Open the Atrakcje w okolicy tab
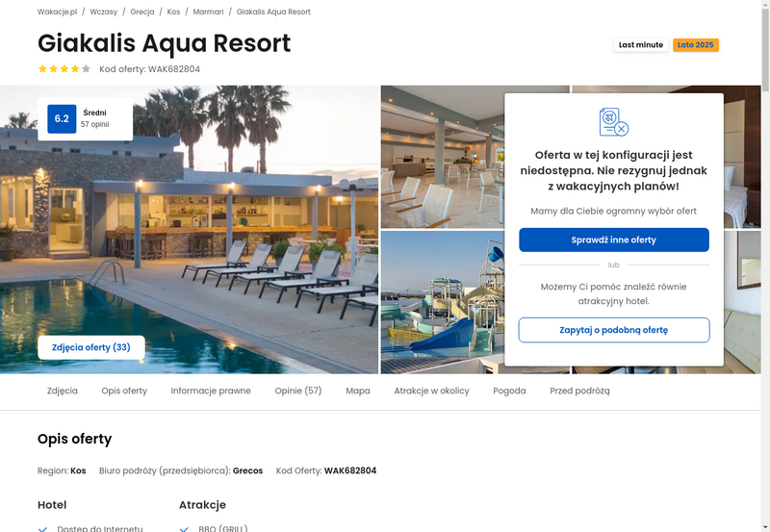 (431, 391)
